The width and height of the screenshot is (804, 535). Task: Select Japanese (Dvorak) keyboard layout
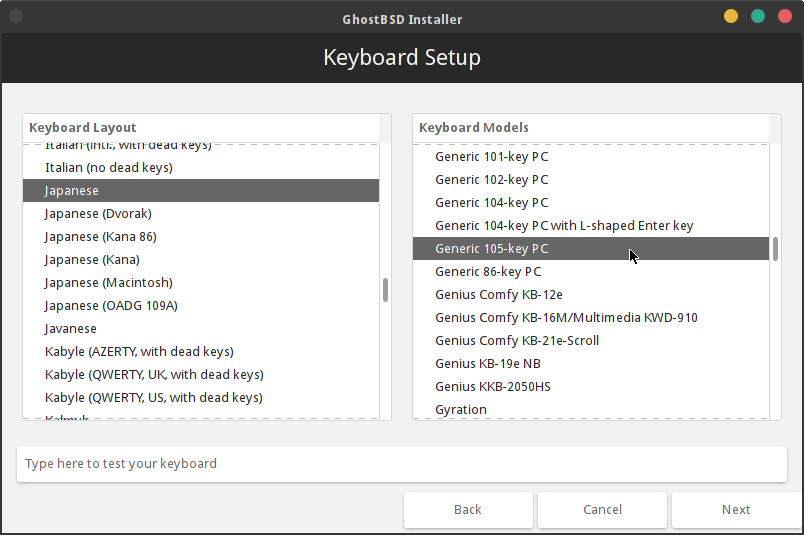[98, 214]
